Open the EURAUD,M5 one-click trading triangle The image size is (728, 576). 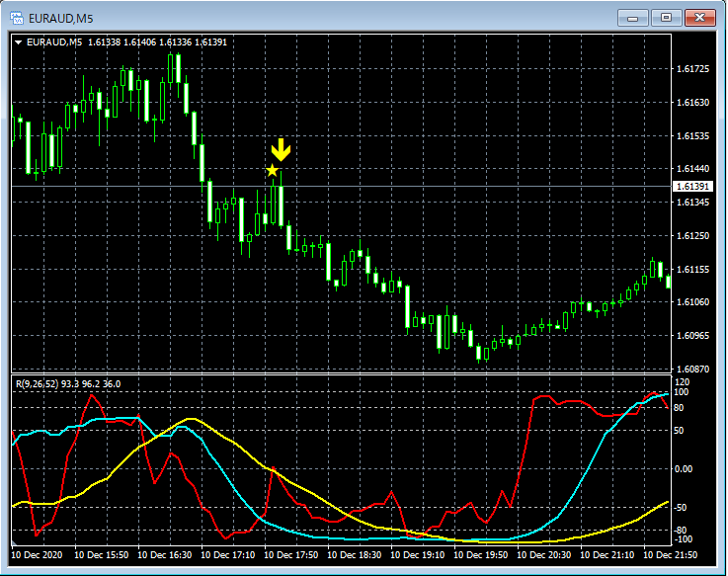click(x=18, y=41)
